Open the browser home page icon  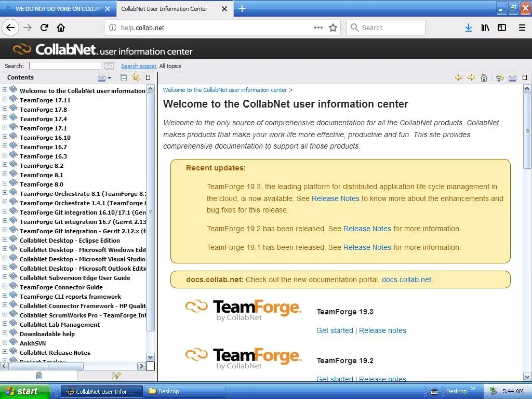pos(61,28)
